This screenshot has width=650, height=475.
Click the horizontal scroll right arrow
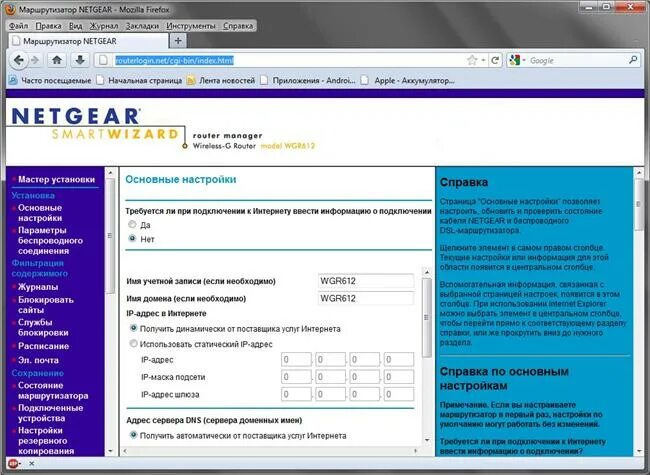[x=416, y=450]
